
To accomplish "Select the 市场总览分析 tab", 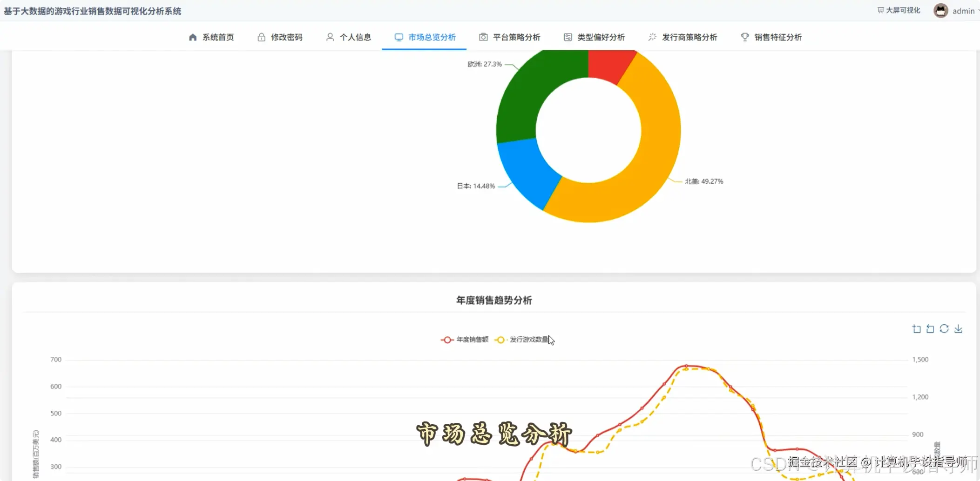I will click(424, 37).
